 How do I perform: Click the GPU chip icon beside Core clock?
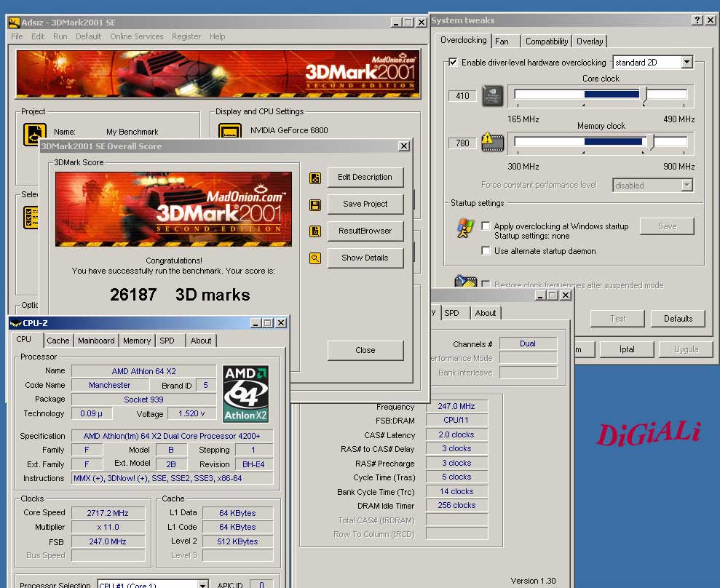click(x=492, y=96)
